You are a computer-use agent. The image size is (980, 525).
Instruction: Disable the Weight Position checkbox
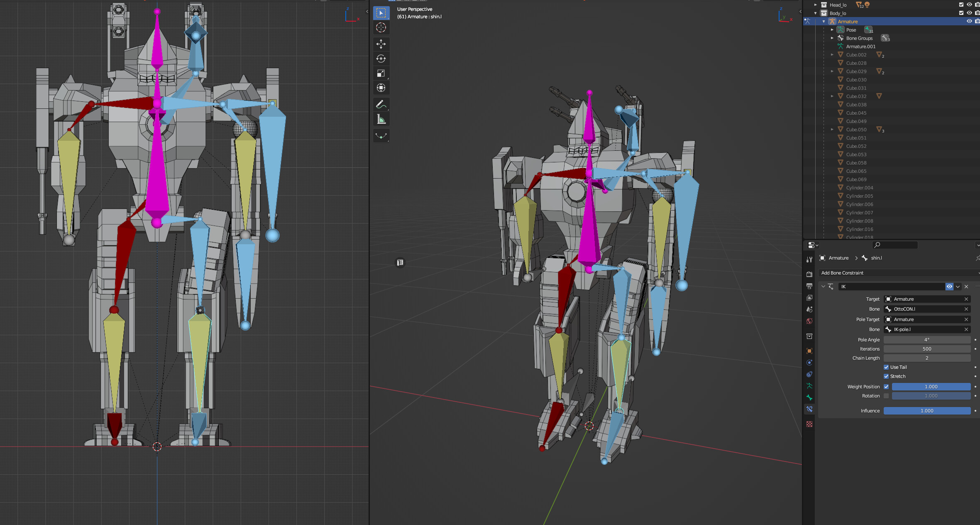(886, 387)
